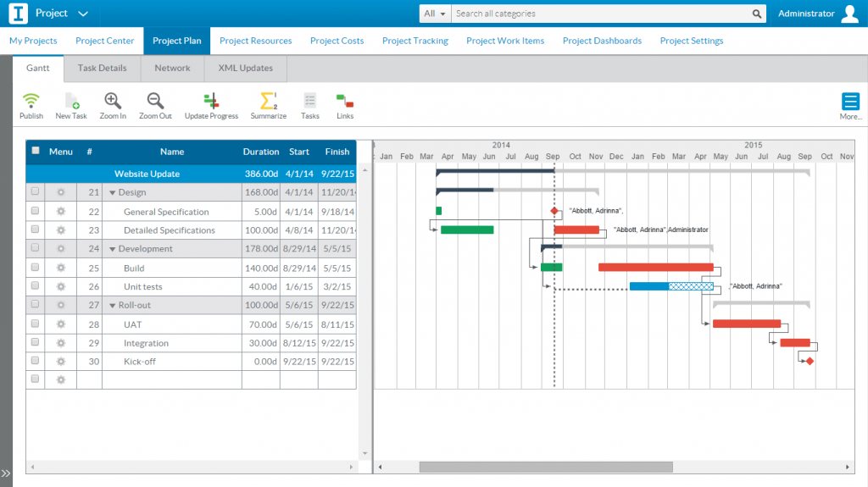This screenshot has width=868, height=487.
Task: Open the Project Costs menu item
Action: (337, 41)
